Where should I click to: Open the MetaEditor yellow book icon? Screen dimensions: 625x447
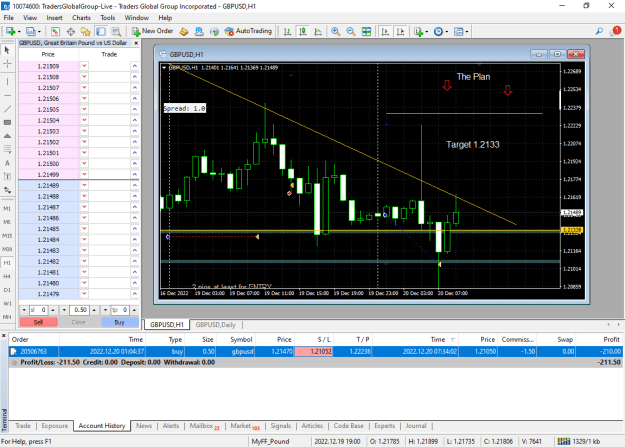click(184, 31)
